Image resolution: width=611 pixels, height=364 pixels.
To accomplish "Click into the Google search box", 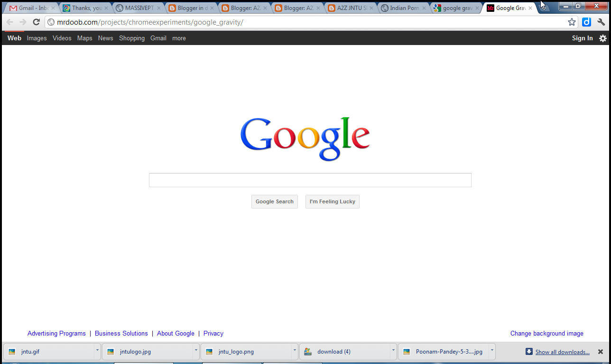I will point(310,180).
